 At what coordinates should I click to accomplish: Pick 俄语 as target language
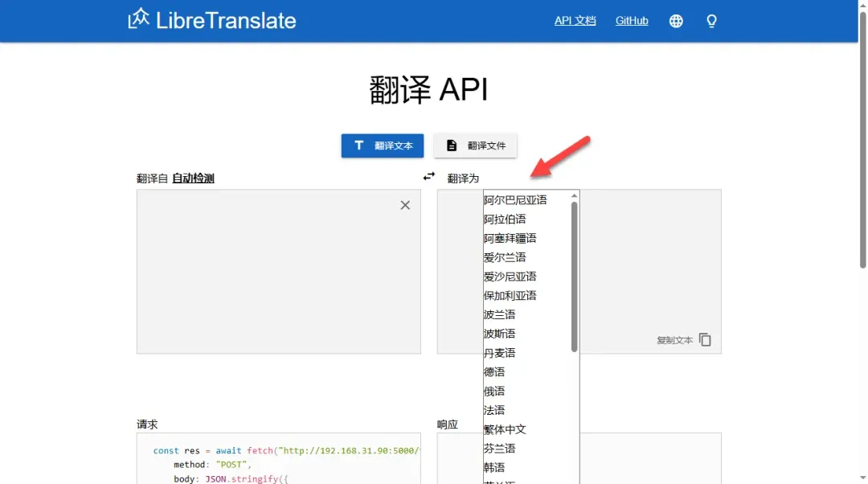pos(494,392)
